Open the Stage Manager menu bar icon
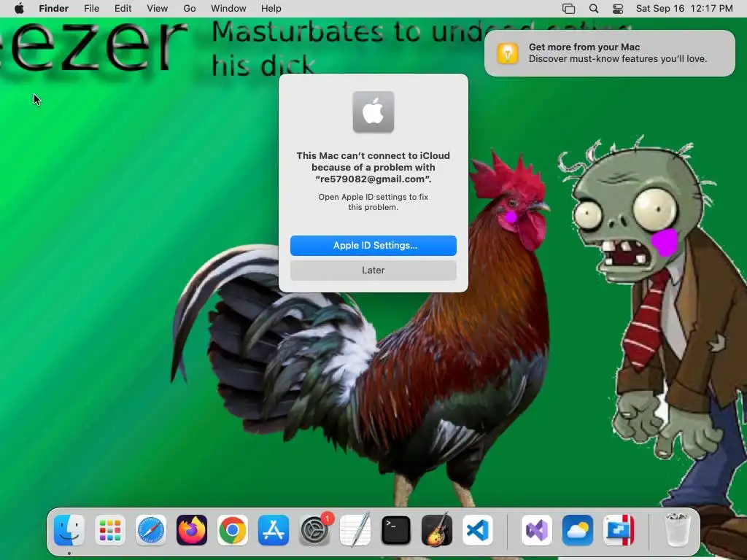Image resolution: width=747 pixels, height=560 pixels. [568, 9]
